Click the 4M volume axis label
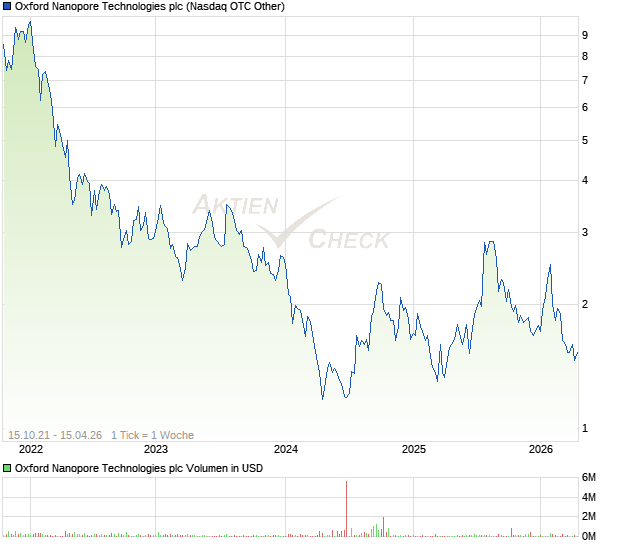This screenshot has width=620, height=546. tap(589, 497)
